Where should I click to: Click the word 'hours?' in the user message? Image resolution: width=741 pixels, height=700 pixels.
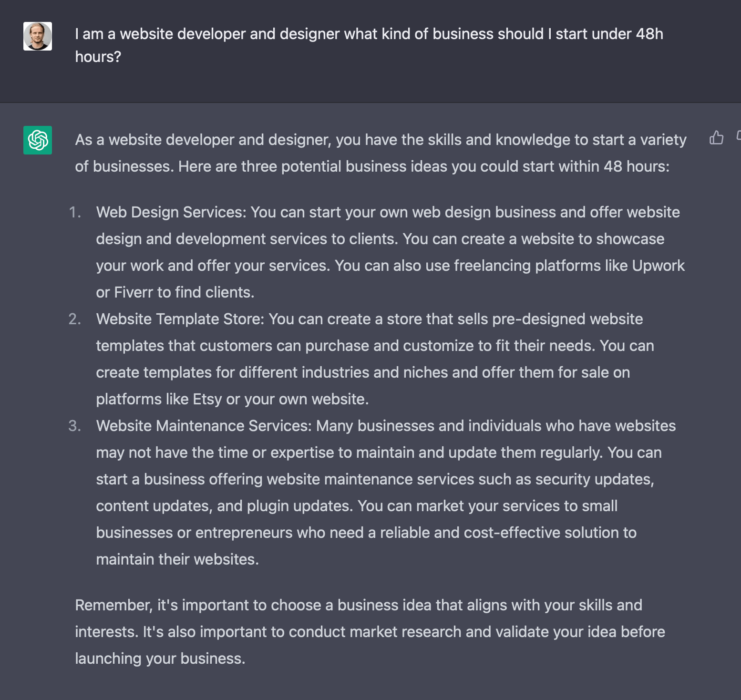coord(98,57)
